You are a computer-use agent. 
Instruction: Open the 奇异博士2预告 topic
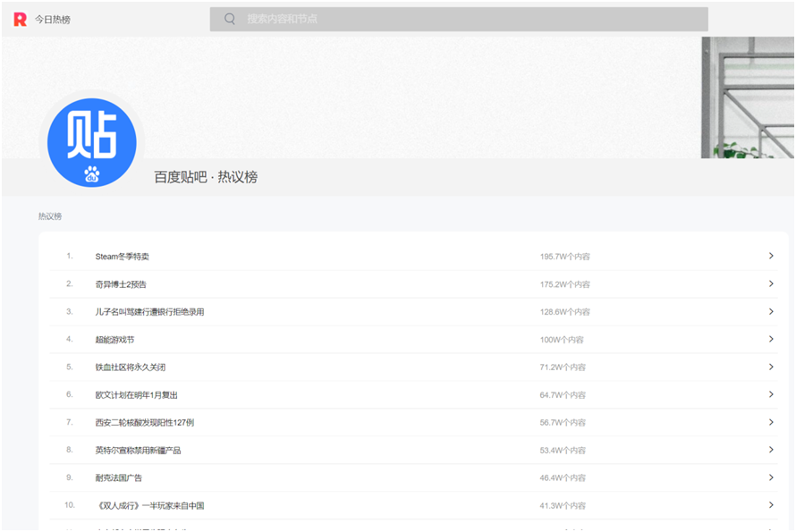(x=121, y=284)
